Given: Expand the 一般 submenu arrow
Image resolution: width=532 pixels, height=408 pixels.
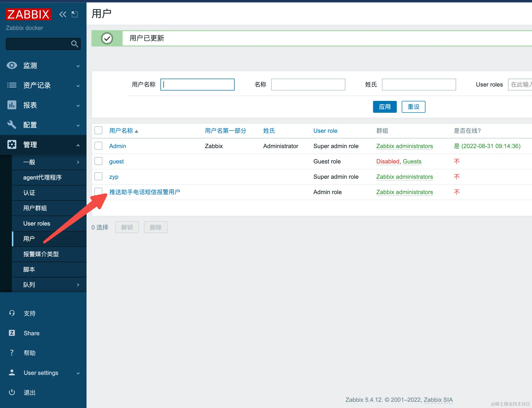Looking at the screenshot, I should click(78, 162).
